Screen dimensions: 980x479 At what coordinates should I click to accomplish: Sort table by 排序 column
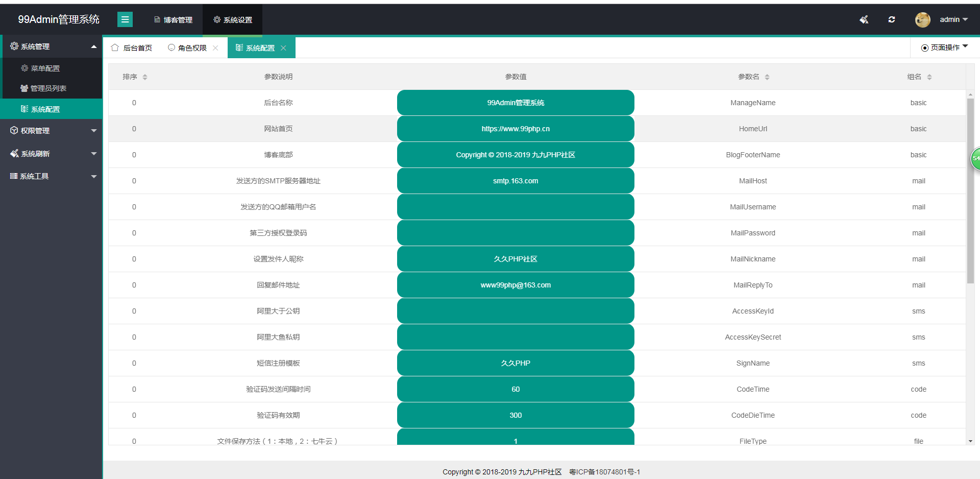click(x=145, y=77)
